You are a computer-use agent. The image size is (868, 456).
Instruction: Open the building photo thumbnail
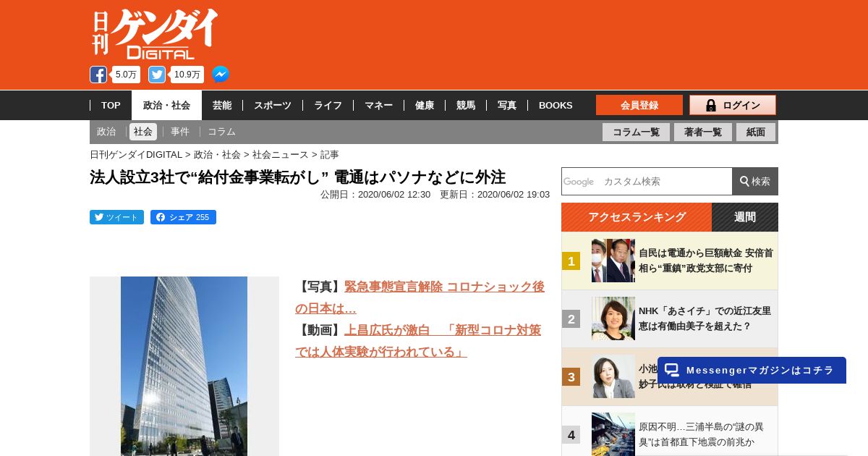pos(184,366)
